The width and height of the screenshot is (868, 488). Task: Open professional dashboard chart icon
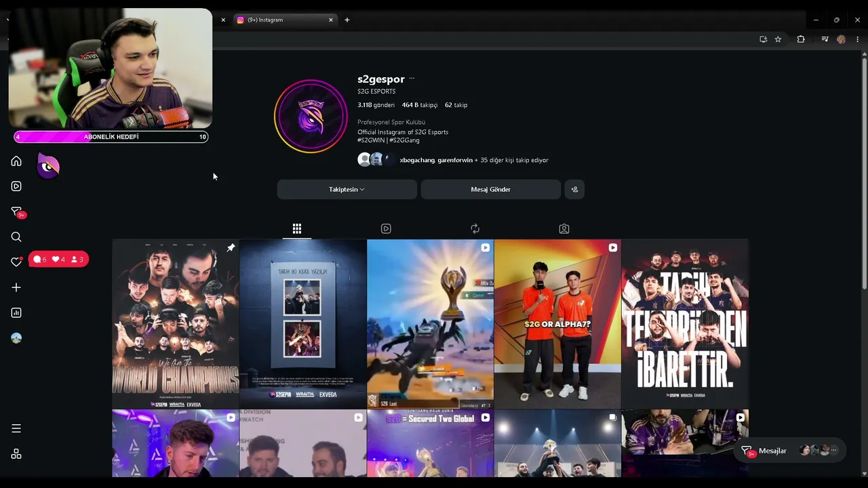click(16, 312)
